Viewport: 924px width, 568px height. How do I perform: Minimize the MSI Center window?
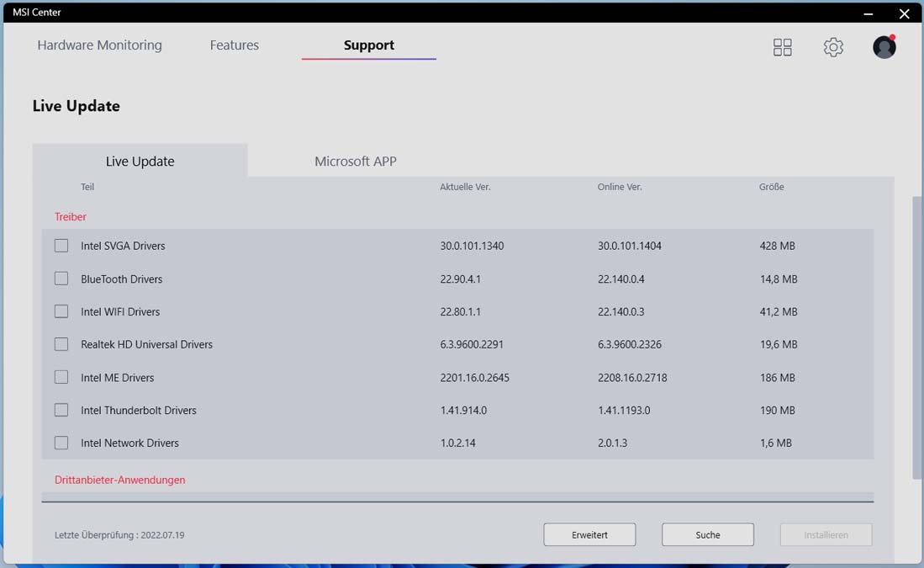[x=868, y=13]
